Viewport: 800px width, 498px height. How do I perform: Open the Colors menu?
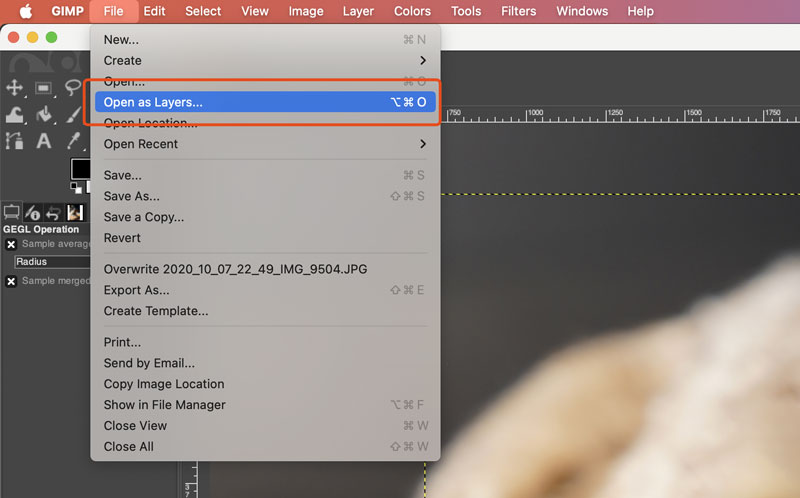pos(412,11)
